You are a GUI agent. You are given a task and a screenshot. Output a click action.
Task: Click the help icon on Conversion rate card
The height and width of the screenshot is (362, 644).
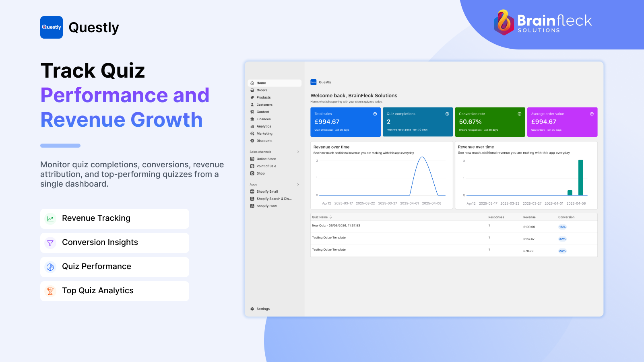point(520,114)
